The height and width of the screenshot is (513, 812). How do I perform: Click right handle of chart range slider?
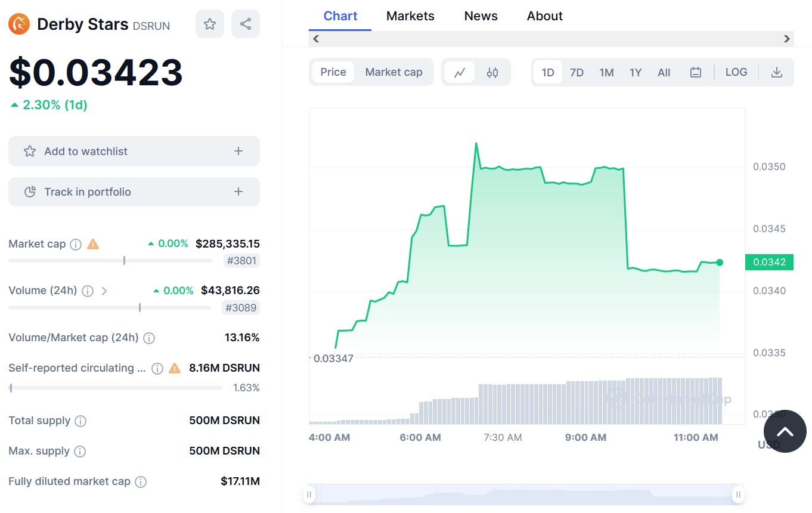pos(738,494)
